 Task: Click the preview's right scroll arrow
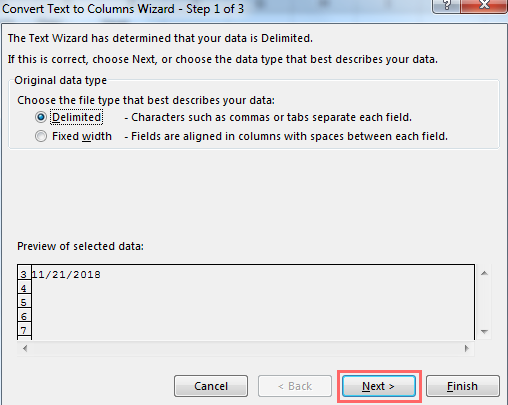(467, 348)
